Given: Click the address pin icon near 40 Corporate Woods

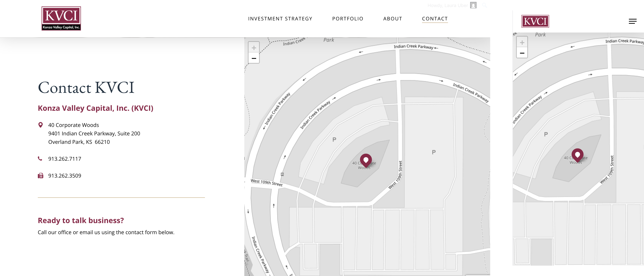Looking at the screenshot, I should (x=40, y=125).
